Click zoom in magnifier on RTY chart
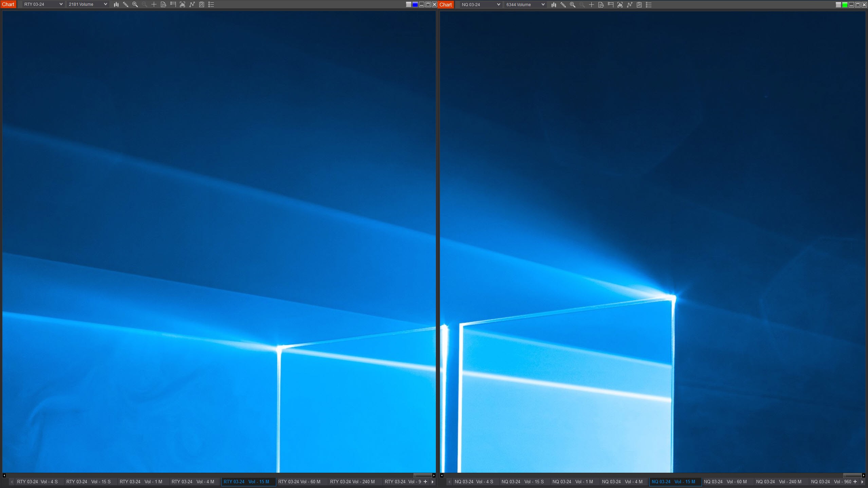 [135, 4]
